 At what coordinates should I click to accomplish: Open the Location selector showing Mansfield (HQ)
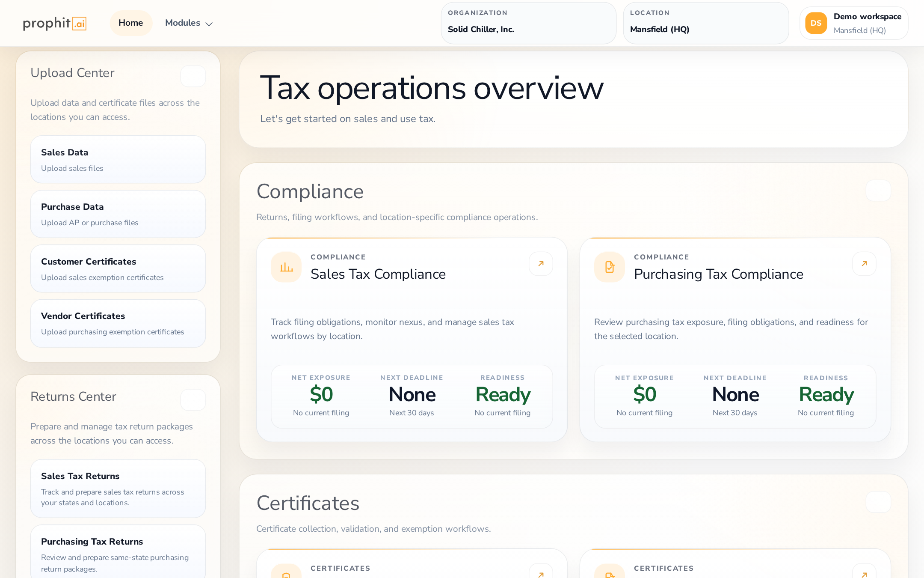click(x=706, y=23)
